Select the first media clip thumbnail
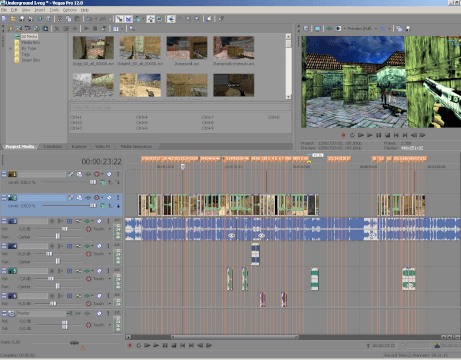 coord(93,48)
